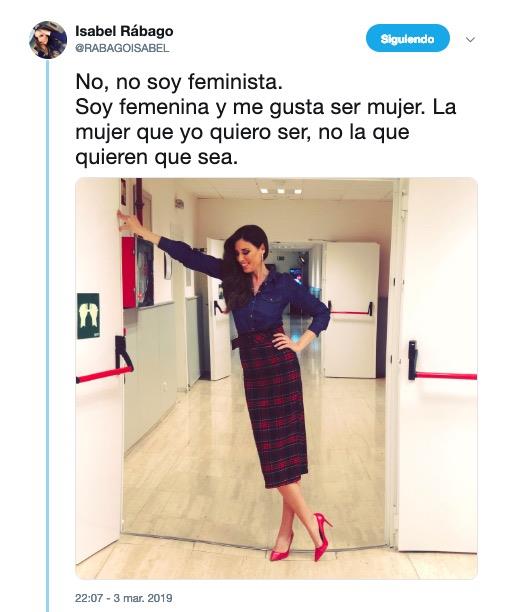Image resolution: width=505 pixels, height=612 pixels.
Task: Click the red fire cabinet on the wall
Action: pyautogui.click(x=129, y=272)
